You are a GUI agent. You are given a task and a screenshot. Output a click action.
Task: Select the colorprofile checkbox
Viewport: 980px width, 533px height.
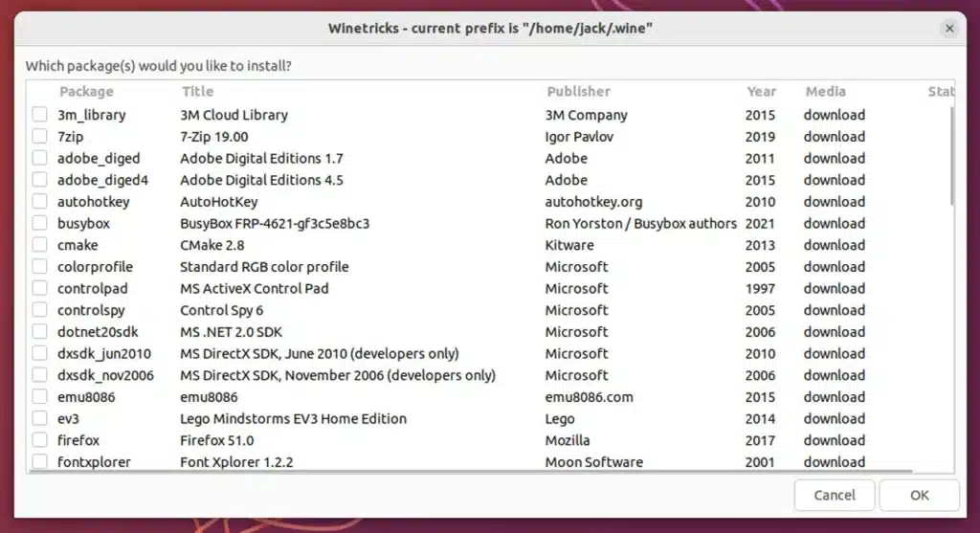[x=39, y=266]
